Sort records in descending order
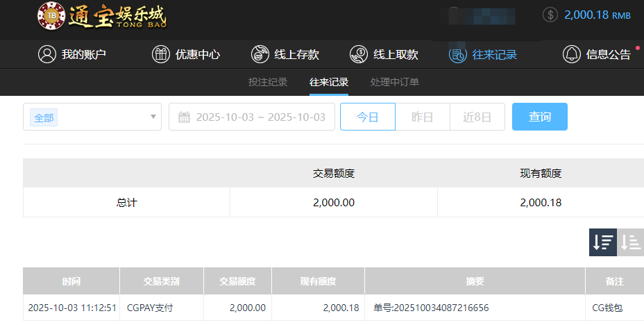This screenshot has height=325, width=644. 602,242
